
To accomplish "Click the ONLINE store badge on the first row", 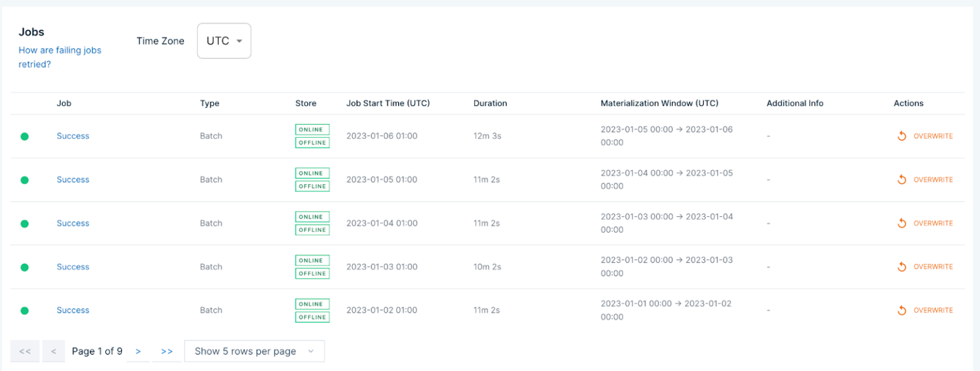I will 312,129.
